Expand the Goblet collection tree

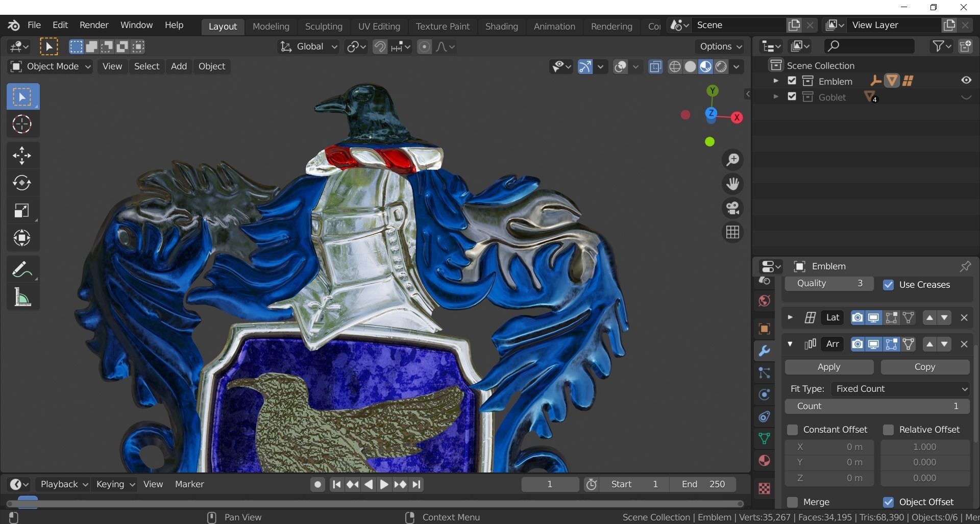(776, 96)
